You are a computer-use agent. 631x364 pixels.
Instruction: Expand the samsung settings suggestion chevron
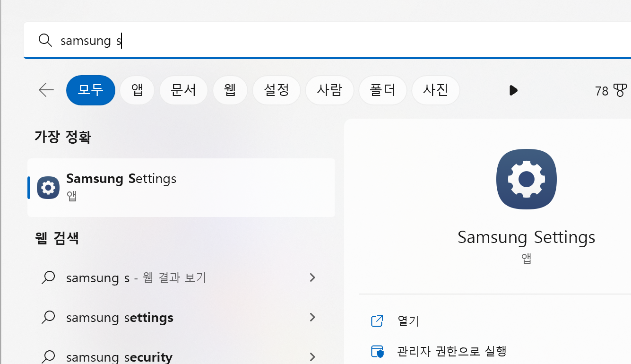[312, 317]
